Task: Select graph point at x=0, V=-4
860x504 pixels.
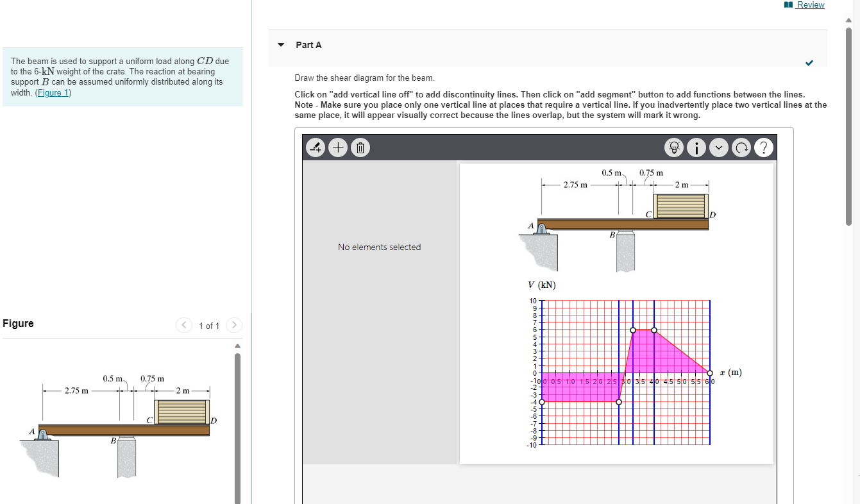Action: point(542,402)
